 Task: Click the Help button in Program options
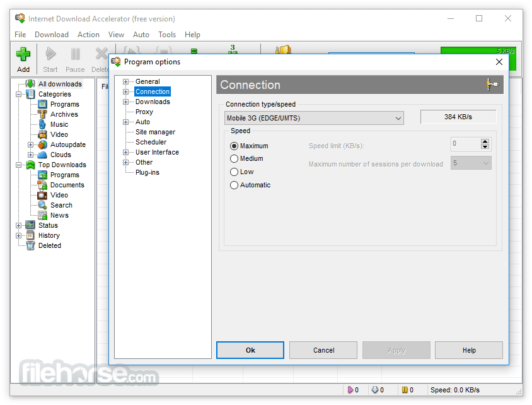pyautogui.click(x=469, y=350)
